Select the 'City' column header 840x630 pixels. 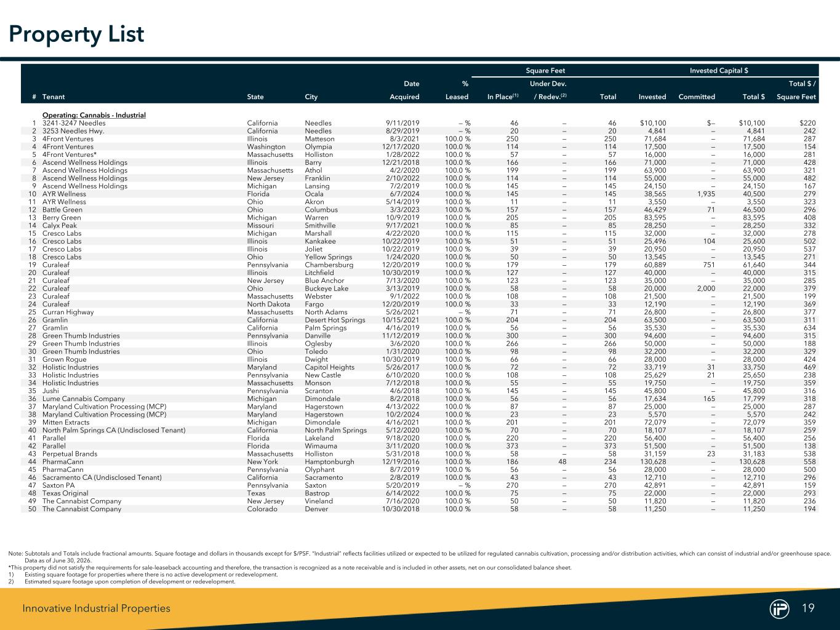tap(311, 97)
